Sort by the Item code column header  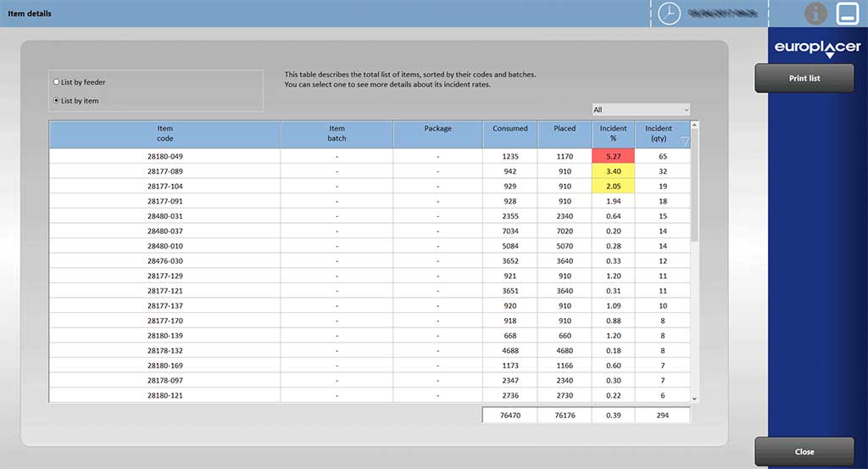(x=164, y=134)
